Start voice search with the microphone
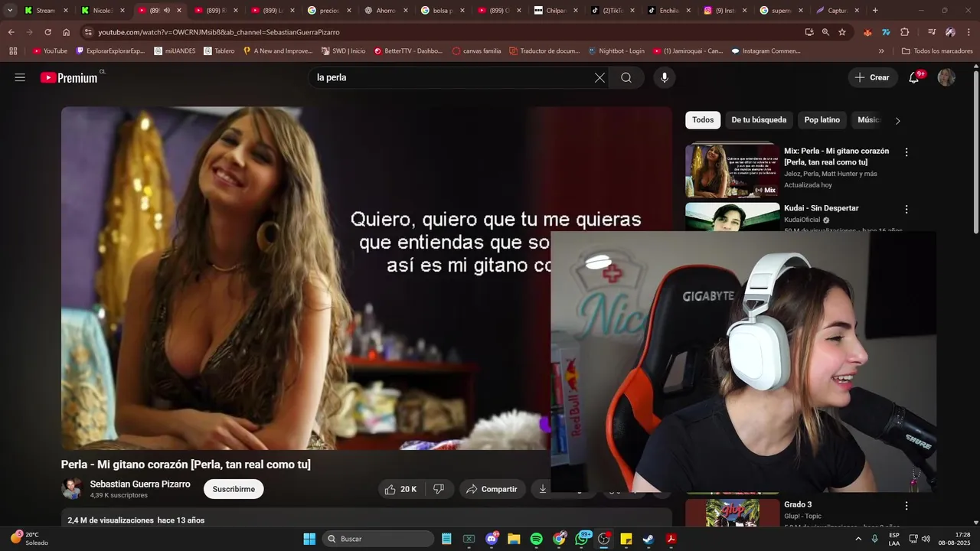The height and width of the screenshot is (551, 980). 664,77
